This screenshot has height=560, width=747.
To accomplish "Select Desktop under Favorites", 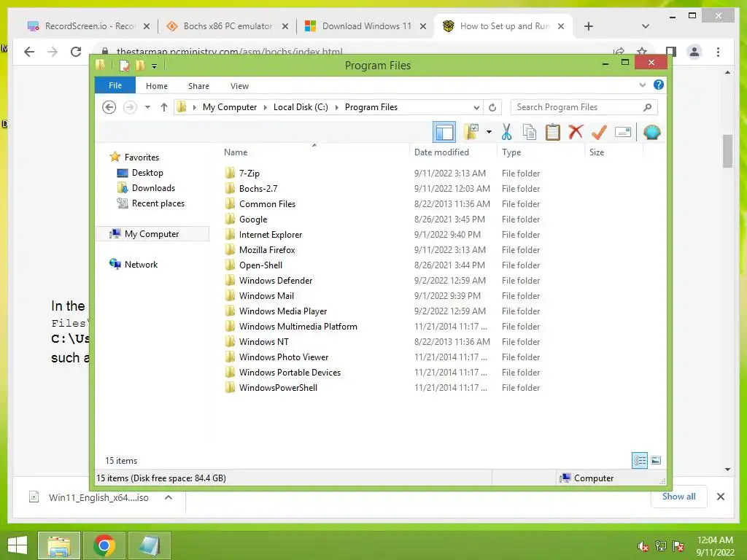I will click(x=147, y=172).
